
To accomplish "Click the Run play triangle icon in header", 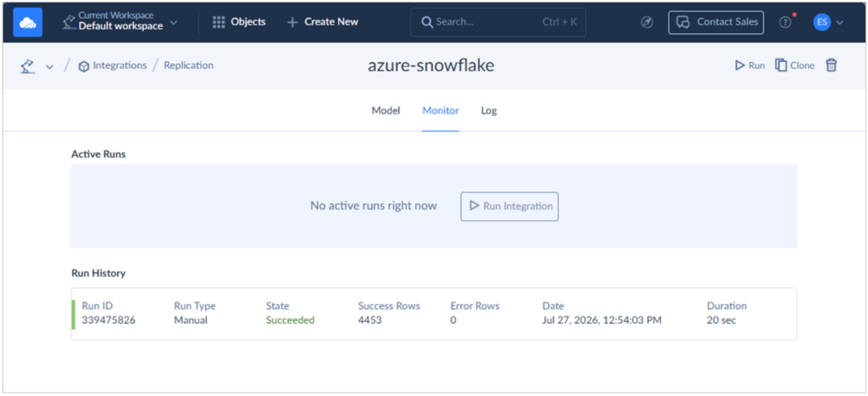I will coord(739,65).
